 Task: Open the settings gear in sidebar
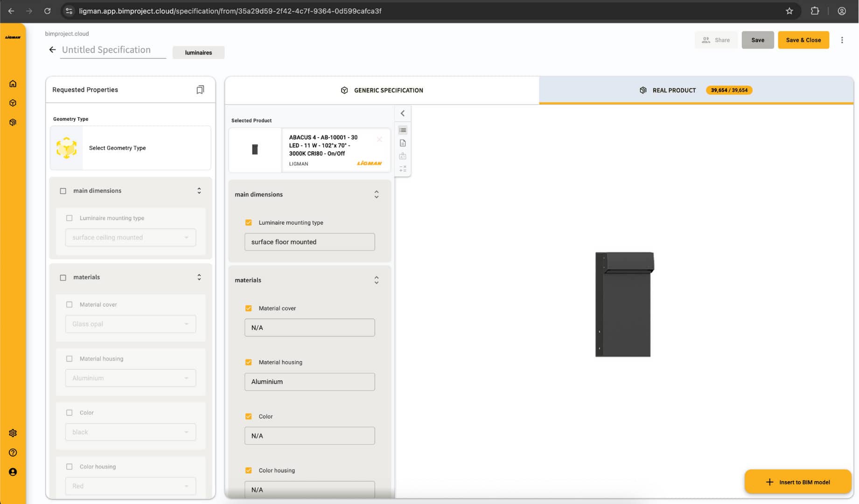click(13, 433)
